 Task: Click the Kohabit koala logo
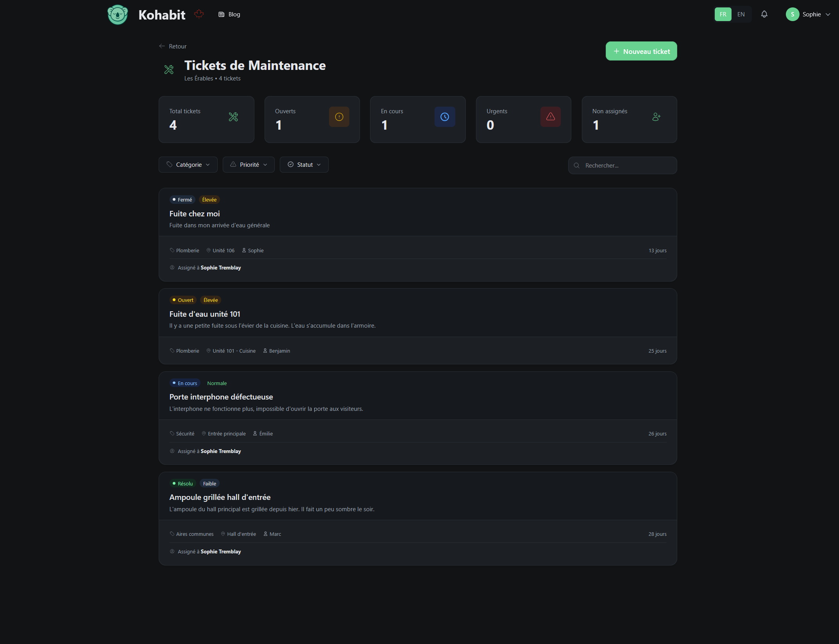pos(118,15)
